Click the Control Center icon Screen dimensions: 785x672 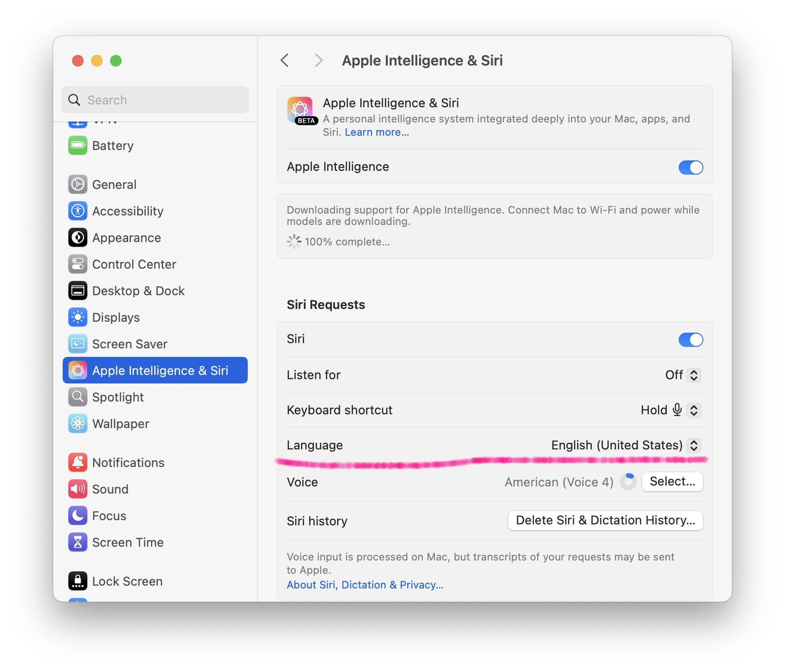point(78,264)
